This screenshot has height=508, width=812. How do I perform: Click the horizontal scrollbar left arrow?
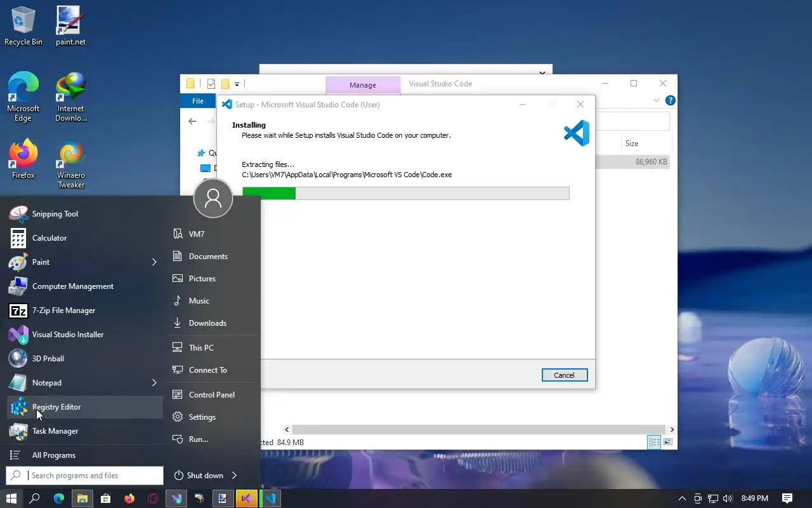(x=287, y=430)
